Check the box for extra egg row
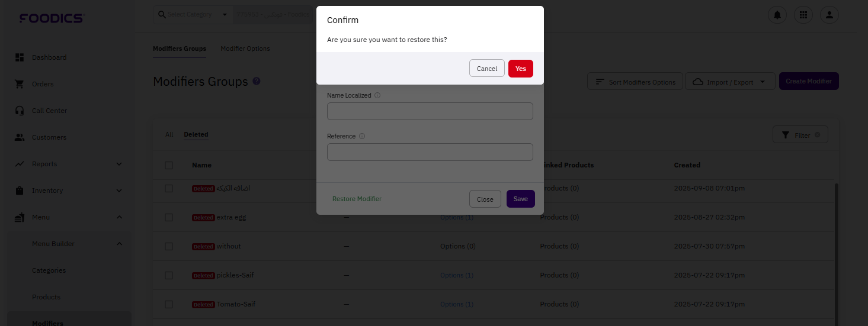The width and height of the screenshot is (868, 326). [169, 217]
